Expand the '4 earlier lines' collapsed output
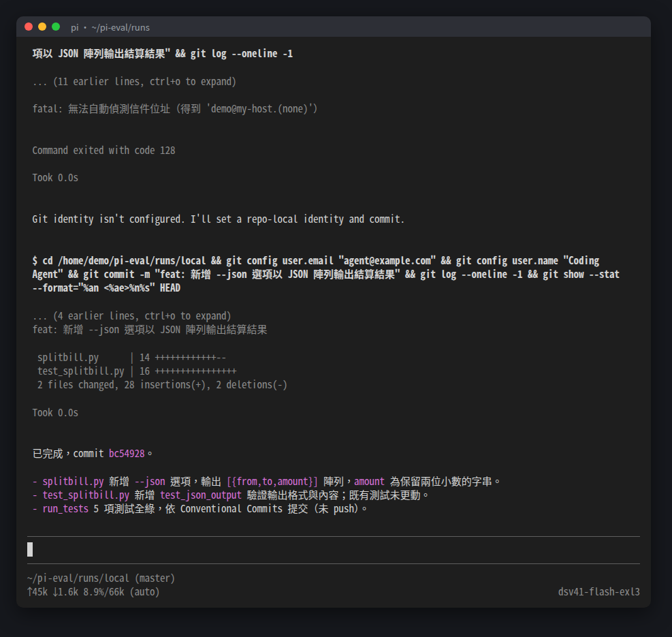Viewport: 672px width, 637px height. click(x=131, y=315)
